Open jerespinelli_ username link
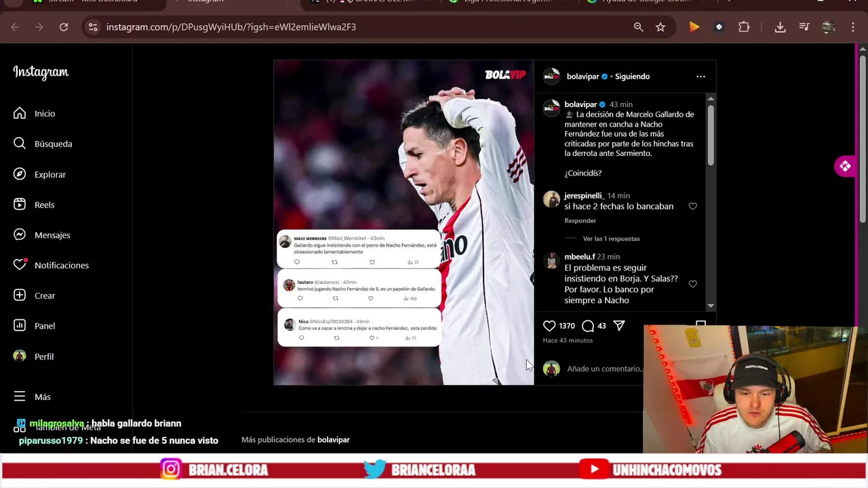 click(x=583, y=196)
